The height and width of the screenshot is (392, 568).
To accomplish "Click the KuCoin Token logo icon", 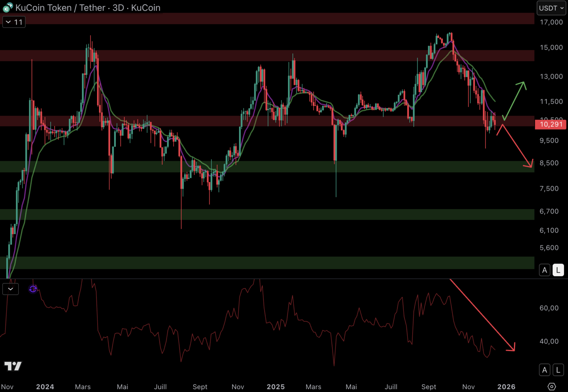I will 7,8.
